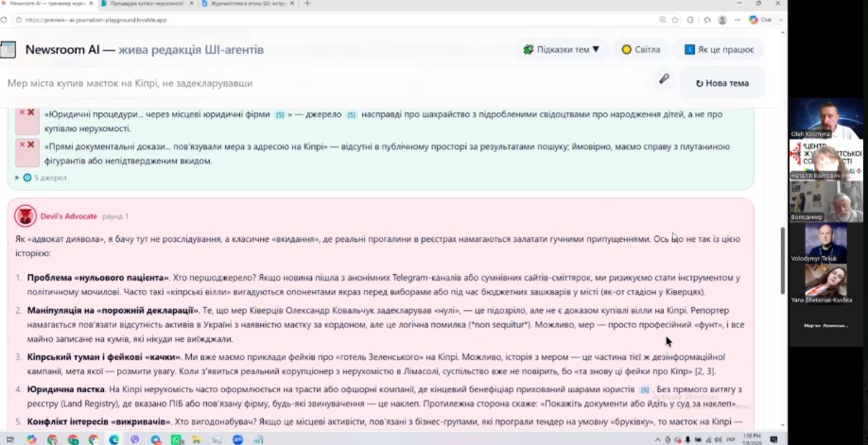Select Oleh Kosmyna's video thumbnail
Viewport: 868px width, 445px height.
pyautogui.click(x=825, y=118)
